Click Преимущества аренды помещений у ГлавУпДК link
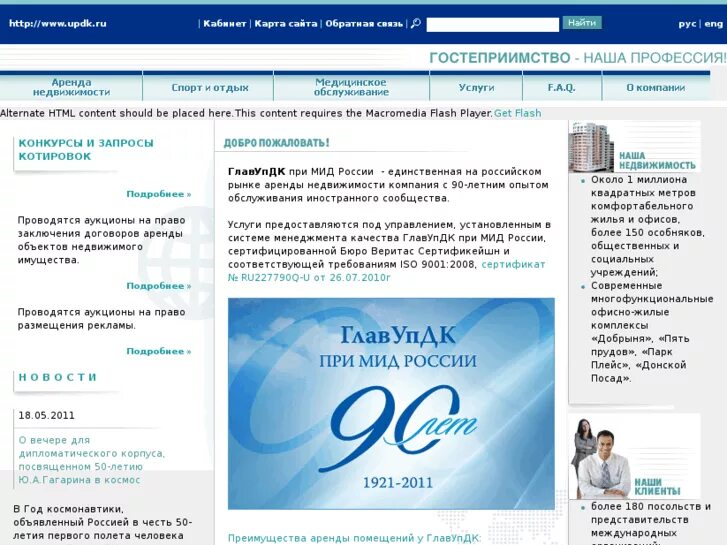The image size is (727, 545). click(354, 538)
